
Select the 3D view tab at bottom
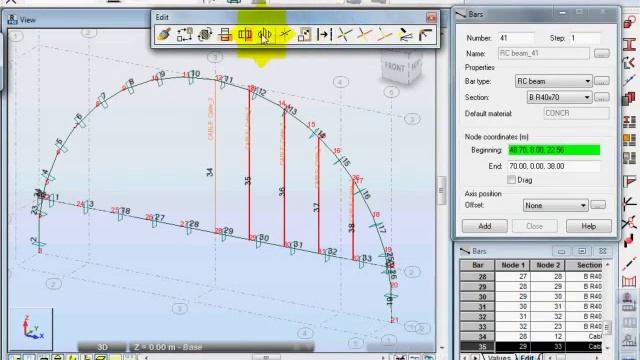102,347
